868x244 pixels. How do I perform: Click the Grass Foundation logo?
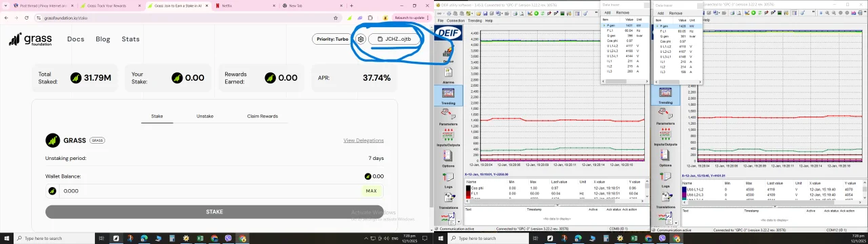pyautogui.click(x=31, y=39)
